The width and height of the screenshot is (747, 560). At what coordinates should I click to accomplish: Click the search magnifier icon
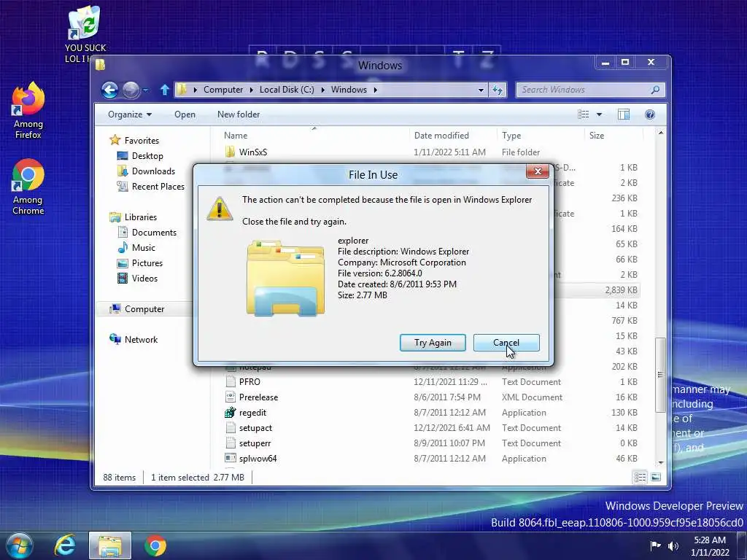656,90
